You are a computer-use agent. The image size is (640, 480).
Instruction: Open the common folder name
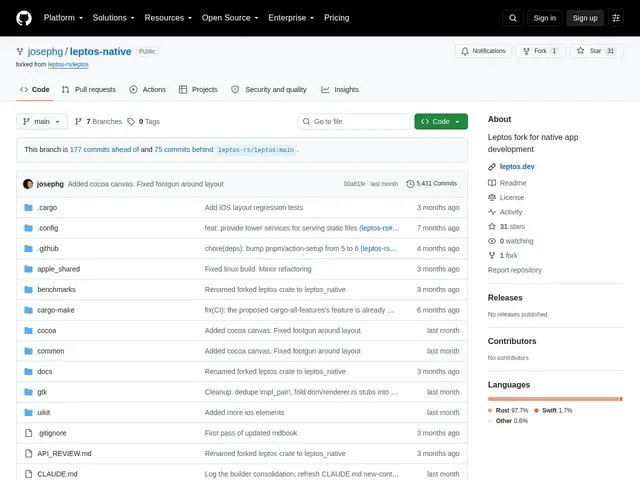(x=51, y=351)
